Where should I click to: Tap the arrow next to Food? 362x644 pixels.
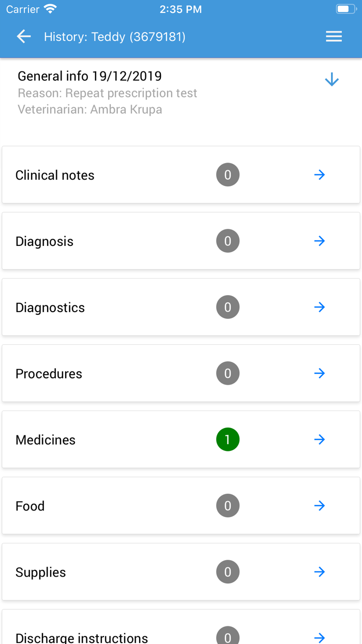pos(320,506)
